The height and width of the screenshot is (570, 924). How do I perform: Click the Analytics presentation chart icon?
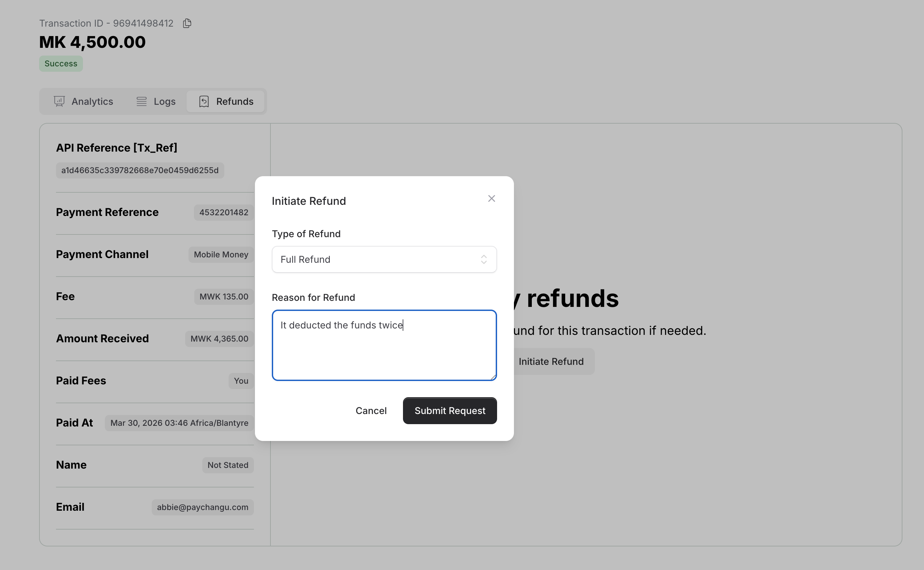click(x=59, y=101)
